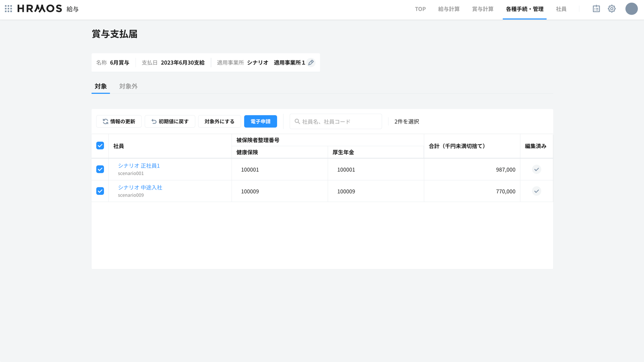Click edited checkmark icon for シナリオ 正社員1
The width and height of the screenshot is (644, 362).
pyautogui.click(x=536, y=169)
